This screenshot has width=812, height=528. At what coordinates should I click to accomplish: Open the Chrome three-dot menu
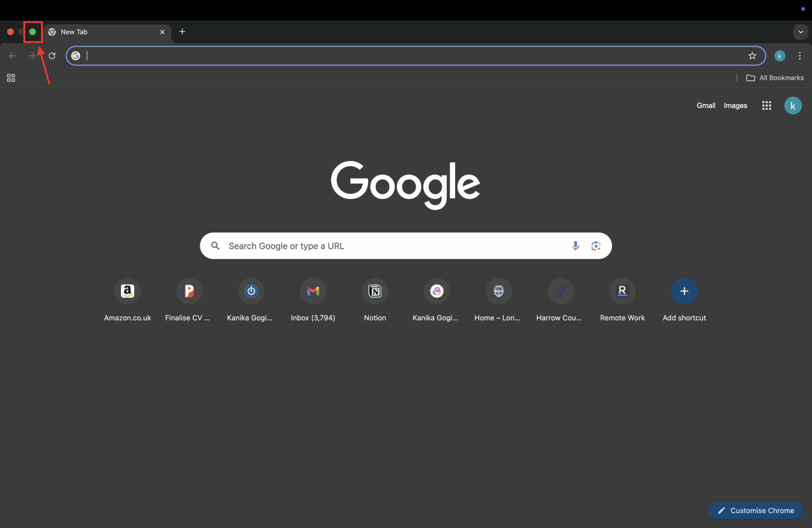[799, 55]
